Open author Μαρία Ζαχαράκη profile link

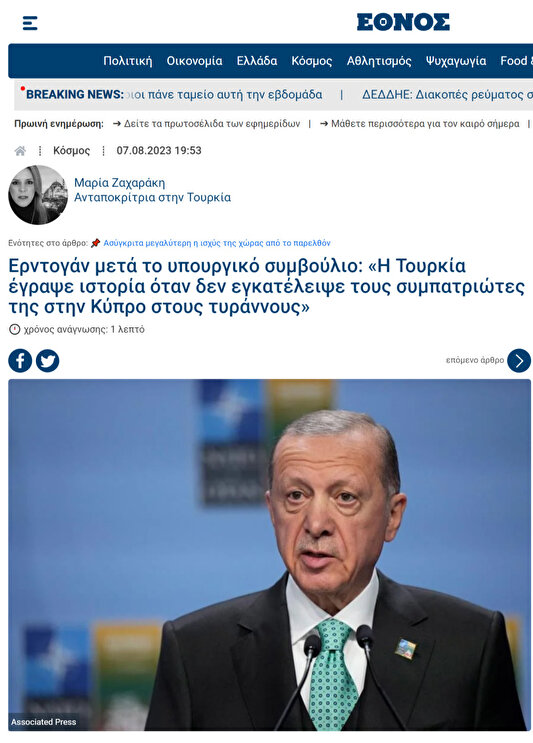click(x=119, y=182)
